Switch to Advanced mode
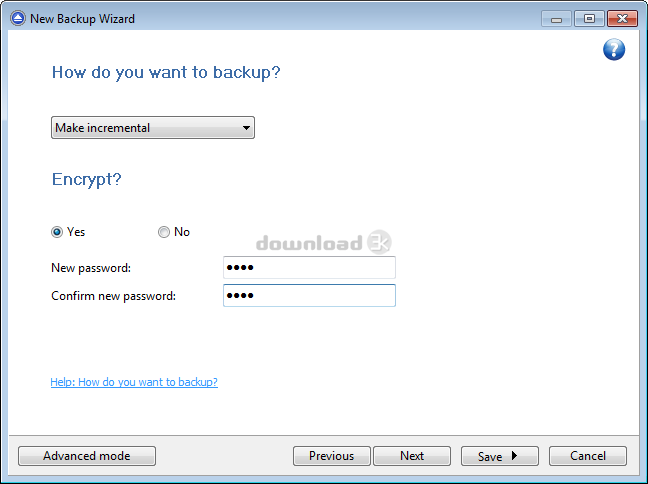This screenshot has height=484, width=648. [x=87, y=456]
